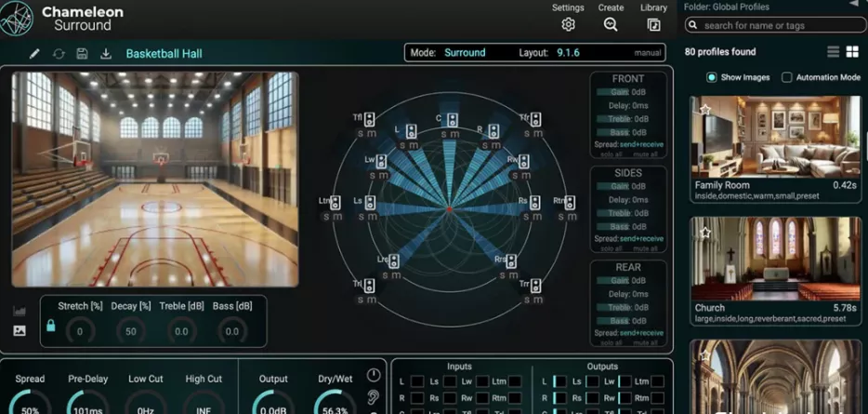
Task: Solo the C center speaker
Action: click(x=443, y=134)
